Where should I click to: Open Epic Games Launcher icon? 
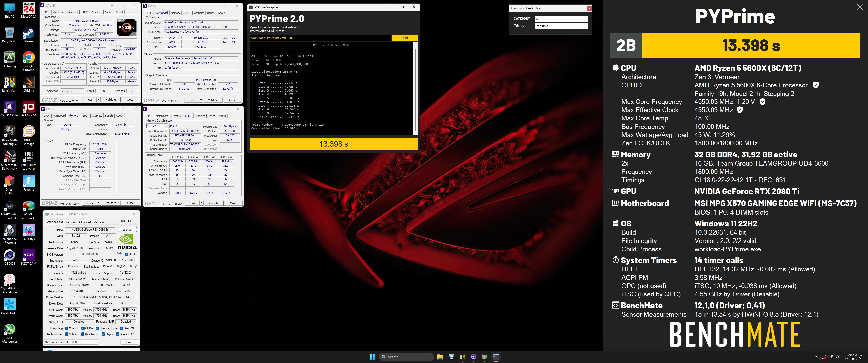click(x=29, y=160)
